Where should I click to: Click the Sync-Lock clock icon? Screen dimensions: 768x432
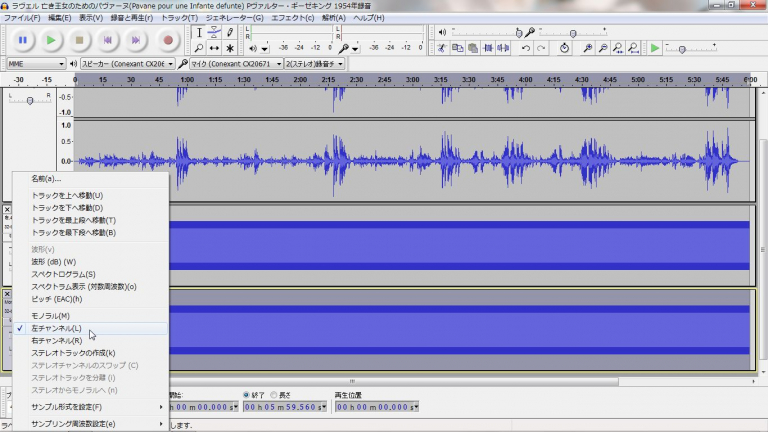[564, 48]
